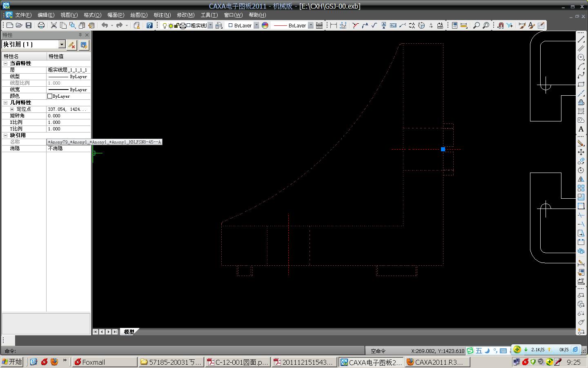Expand the 定位点 property row
Viewport: 588px width, 368px height.
click(x=12, y=109)
